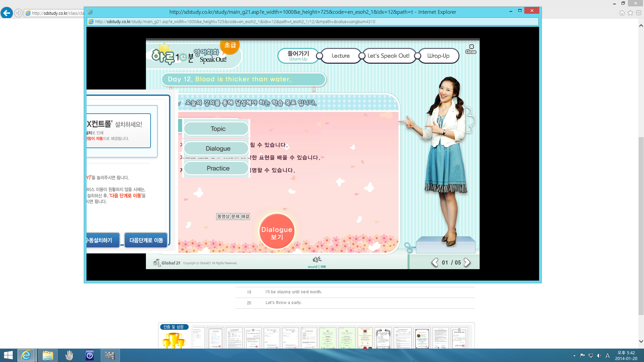The height and width of the screenshot is (362, 644).
Task: Open the help question-mark app in the taskbar
Action: coord(90,355)
